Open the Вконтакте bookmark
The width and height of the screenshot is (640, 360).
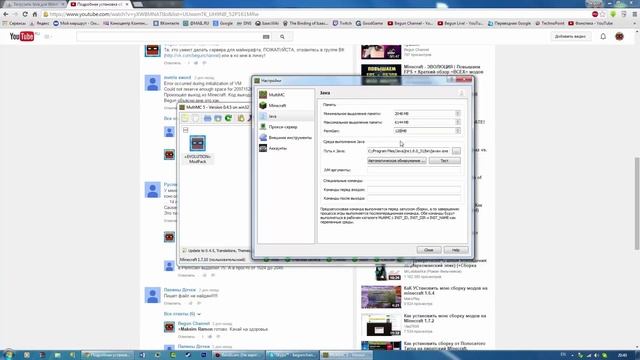point(166,23)
